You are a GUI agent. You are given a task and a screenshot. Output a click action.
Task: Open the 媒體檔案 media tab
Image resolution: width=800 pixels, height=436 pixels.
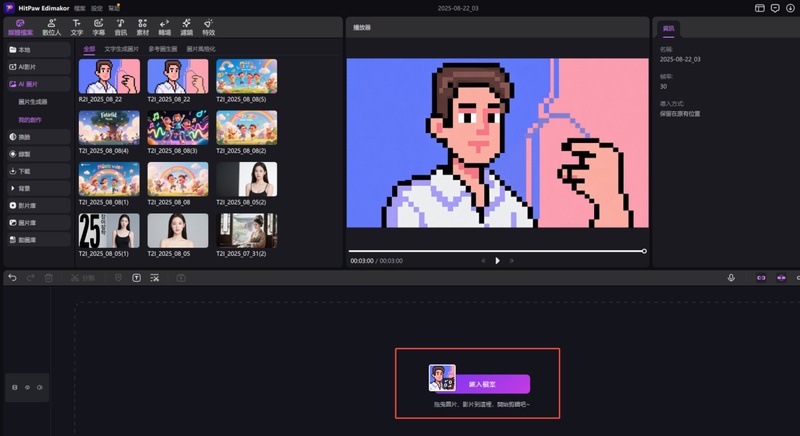tap(20, 28)
